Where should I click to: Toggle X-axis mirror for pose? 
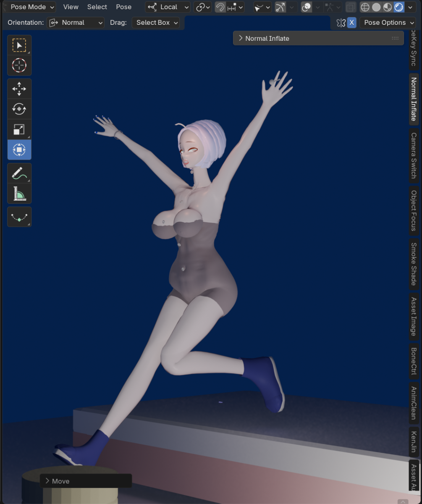click(x=352, y=23)
